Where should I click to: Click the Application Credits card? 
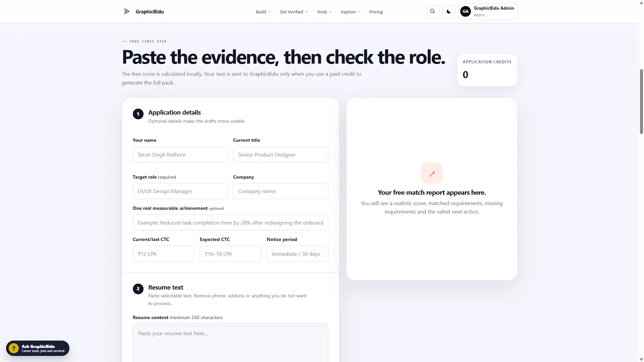(487, 70)
